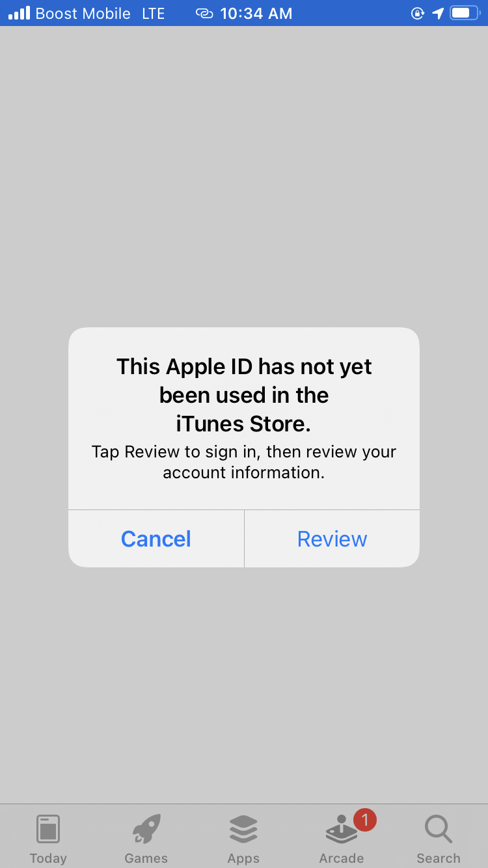Switch to the Games tab label
Image resolution: width=488 pixels, height=868 pixels.
pos(146,858)
